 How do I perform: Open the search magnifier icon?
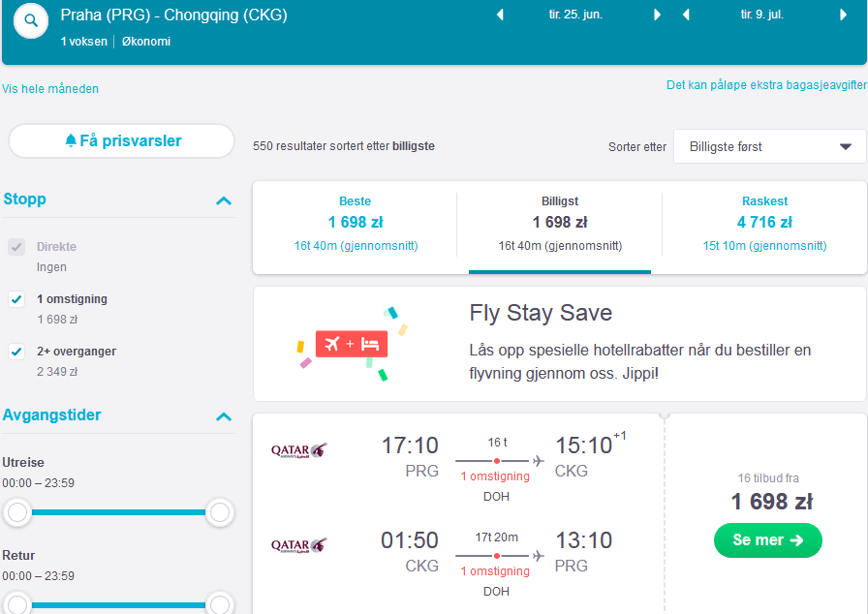(31, 21)
